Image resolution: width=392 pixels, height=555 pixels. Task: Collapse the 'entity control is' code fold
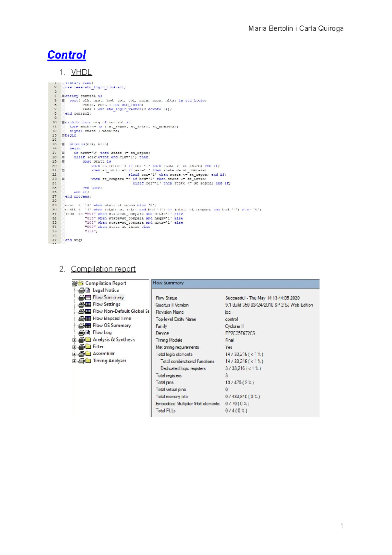(x=63, y=96)
